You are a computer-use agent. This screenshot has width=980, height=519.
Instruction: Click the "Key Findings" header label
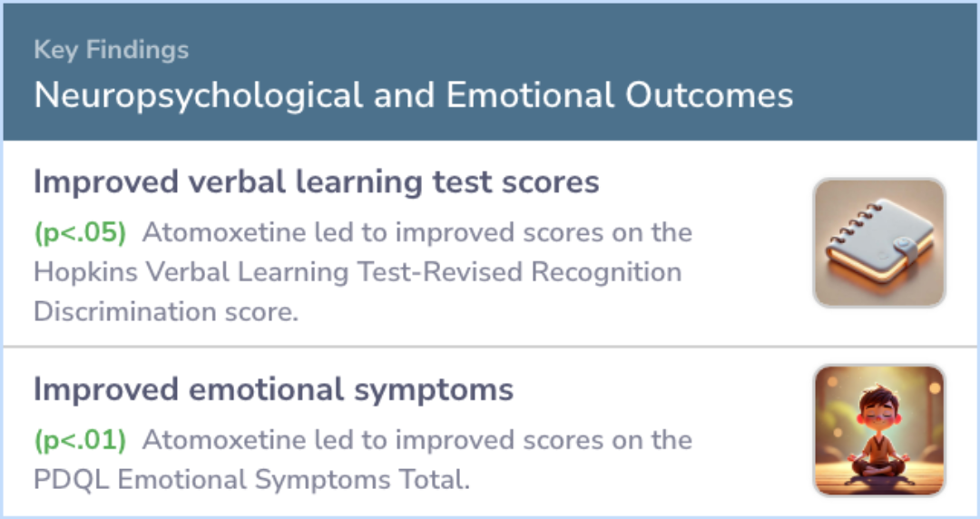(x=112, y=50)
